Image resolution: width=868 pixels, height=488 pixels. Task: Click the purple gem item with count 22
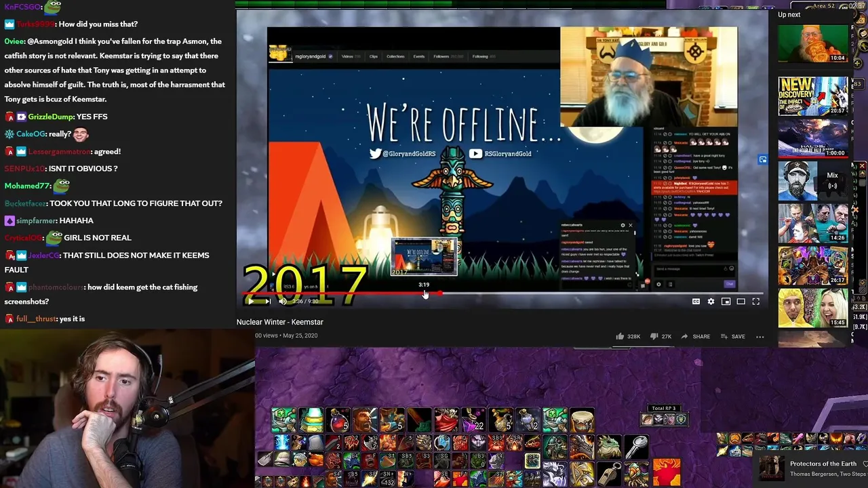(473, 420)
